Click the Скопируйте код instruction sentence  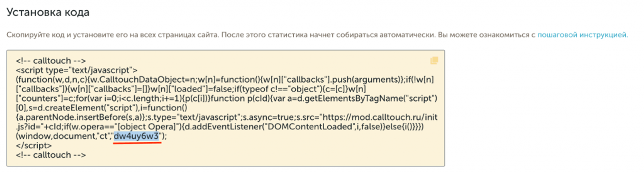click(220, 35)
